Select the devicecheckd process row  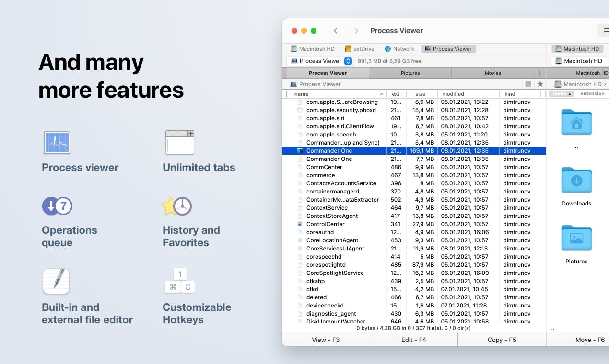pyautogui.click(x=414, y=306)
